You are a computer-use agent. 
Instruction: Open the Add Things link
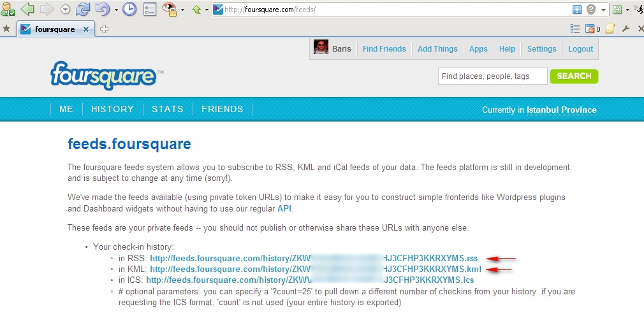(x=437, y=49)
